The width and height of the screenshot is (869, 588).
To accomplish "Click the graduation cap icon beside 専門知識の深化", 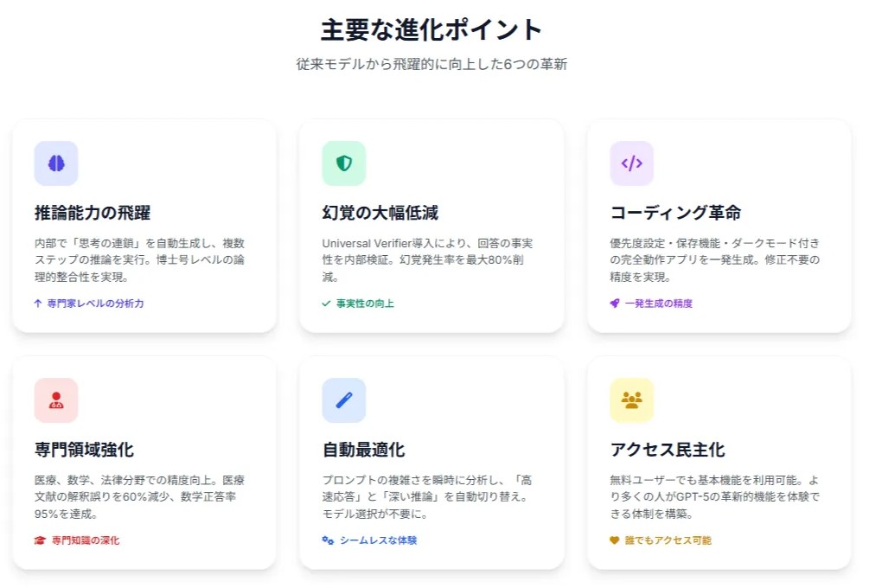I will pyautogui.click(x=40, y=540).
